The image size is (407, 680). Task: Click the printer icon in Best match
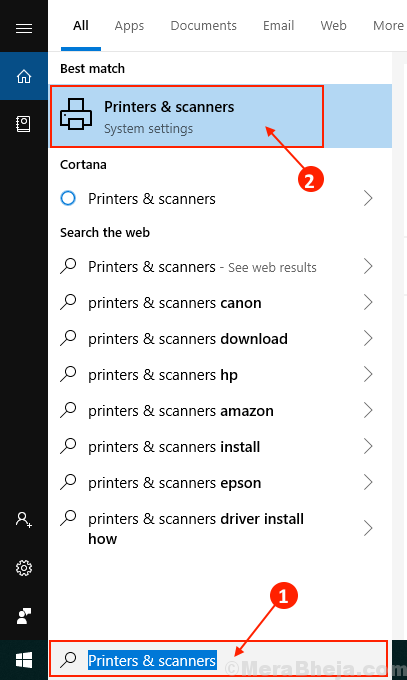pyautogui.click(x=76, y=114)
